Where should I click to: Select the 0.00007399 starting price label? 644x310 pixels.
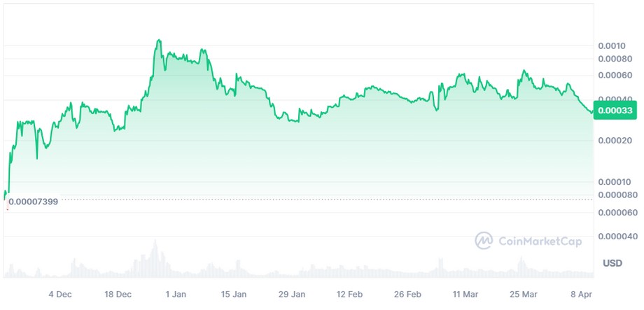coord(34,201)
